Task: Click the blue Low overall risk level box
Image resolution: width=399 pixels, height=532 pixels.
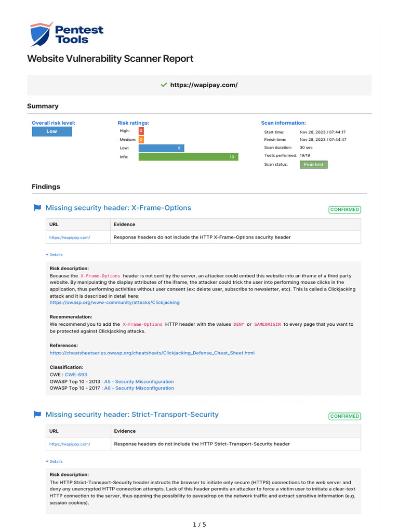Action: 52,131
